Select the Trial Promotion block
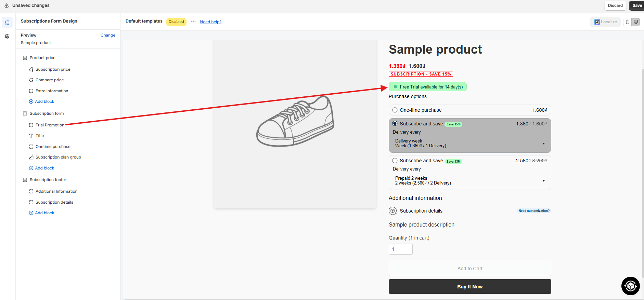This screenshot has height=300, width=644. 50,125
